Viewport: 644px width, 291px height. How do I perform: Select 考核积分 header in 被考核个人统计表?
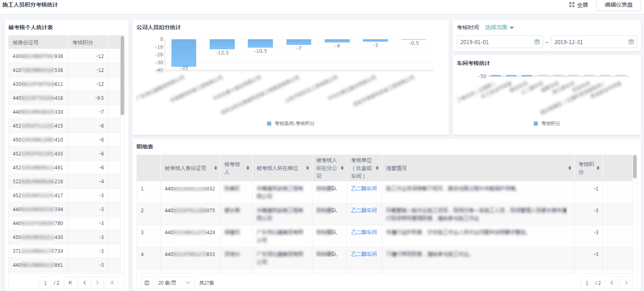click(x=88, y=42)
